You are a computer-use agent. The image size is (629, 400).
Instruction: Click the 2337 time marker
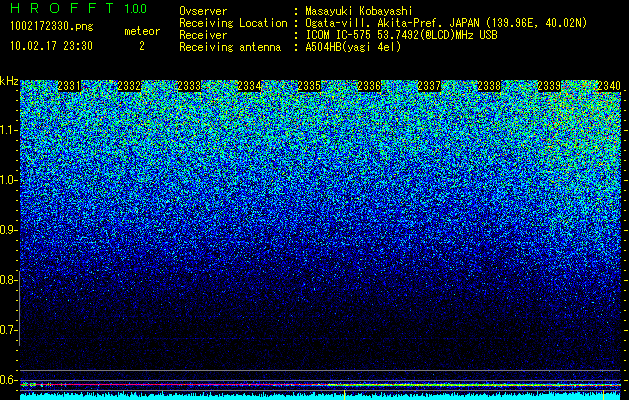[429, 86]
